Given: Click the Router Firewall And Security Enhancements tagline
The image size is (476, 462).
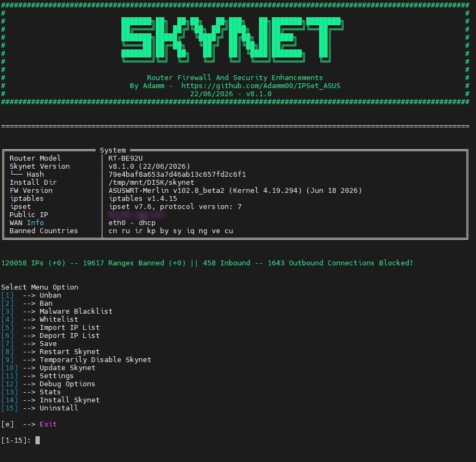Looking at the screenshot, I should tap(235, 78).
